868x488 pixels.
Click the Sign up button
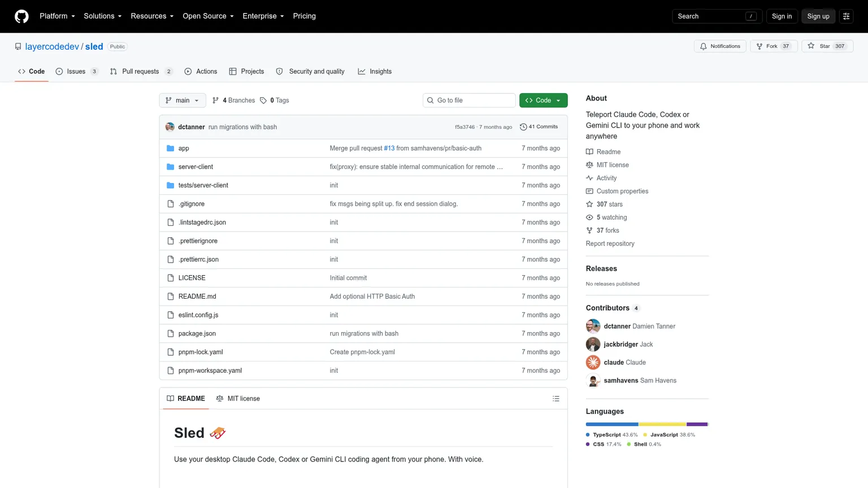click(818, 16)
